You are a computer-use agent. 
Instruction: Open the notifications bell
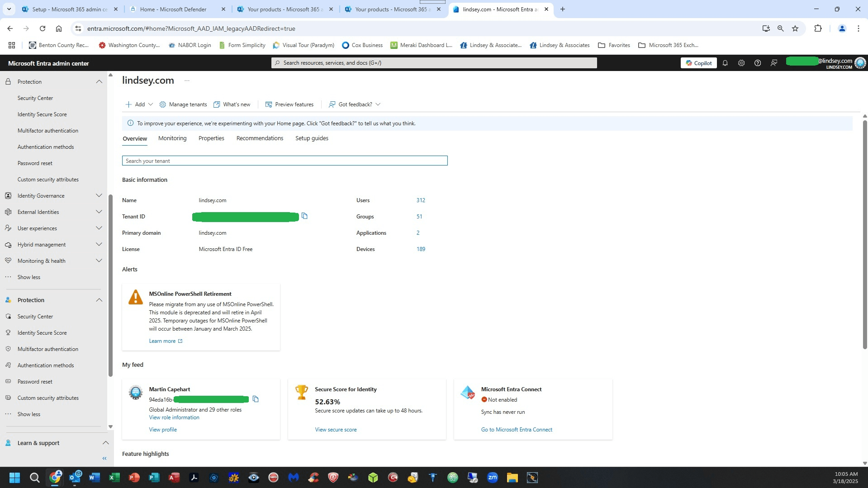click(x=725, y=63)
